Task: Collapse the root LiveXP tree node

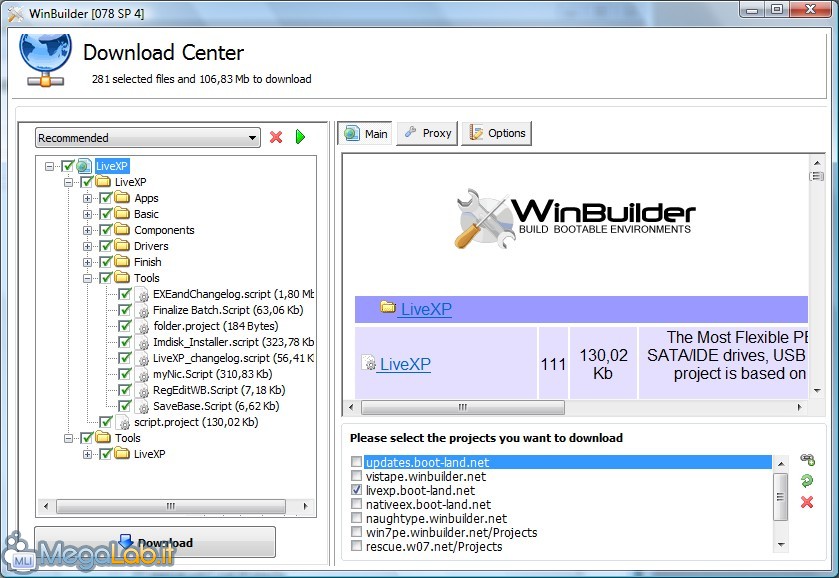Action: point(49,166)
